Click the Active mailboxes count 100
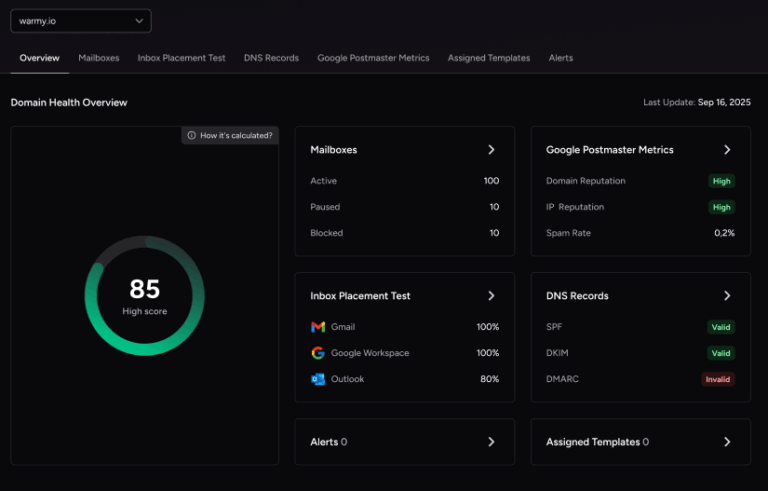The height and width of the screenshot is (491, 768). point(491,181)
